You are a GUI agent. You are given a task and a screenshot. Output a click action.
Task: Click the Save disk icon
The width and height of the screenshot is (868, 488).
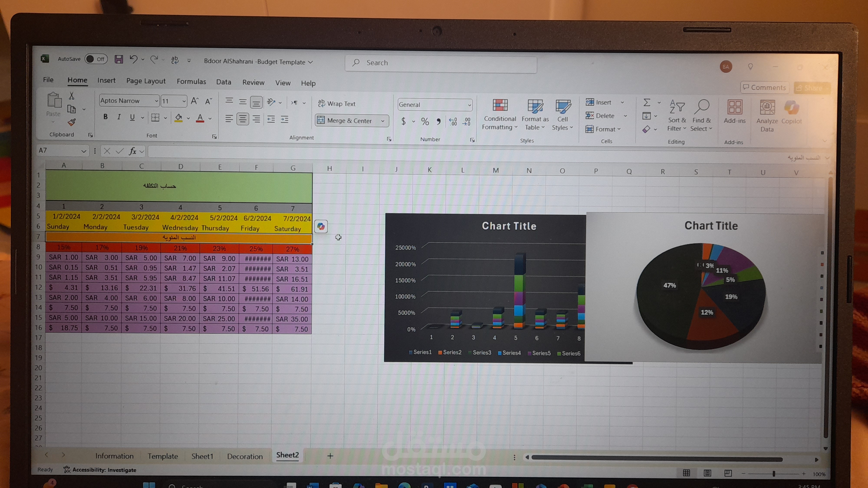(x=119, y=60)
